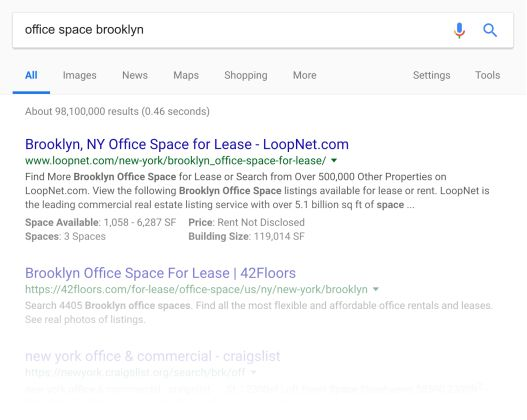The height and width of the screenshot is (420, 527).
Task: Open the LoopNet Brooklyn Office Space link
Action: click(x=187, y=144)
